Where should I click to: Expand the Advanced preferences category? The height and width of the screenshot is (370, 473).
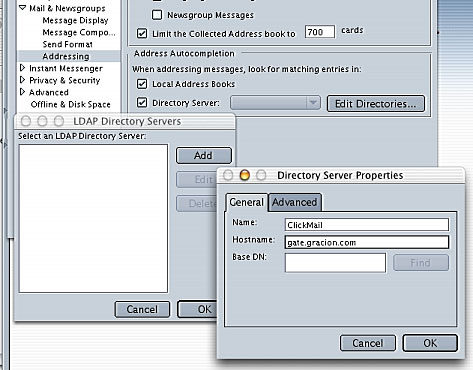pyautogui.click(x=22, y=92)
